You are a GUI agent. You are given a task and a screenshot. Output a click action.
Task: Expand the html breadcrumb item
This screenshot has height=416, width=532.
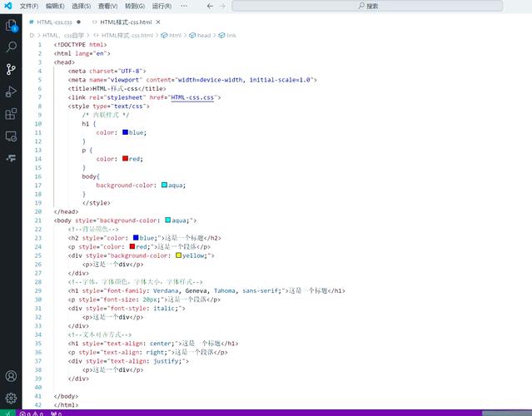click(175, 36)
